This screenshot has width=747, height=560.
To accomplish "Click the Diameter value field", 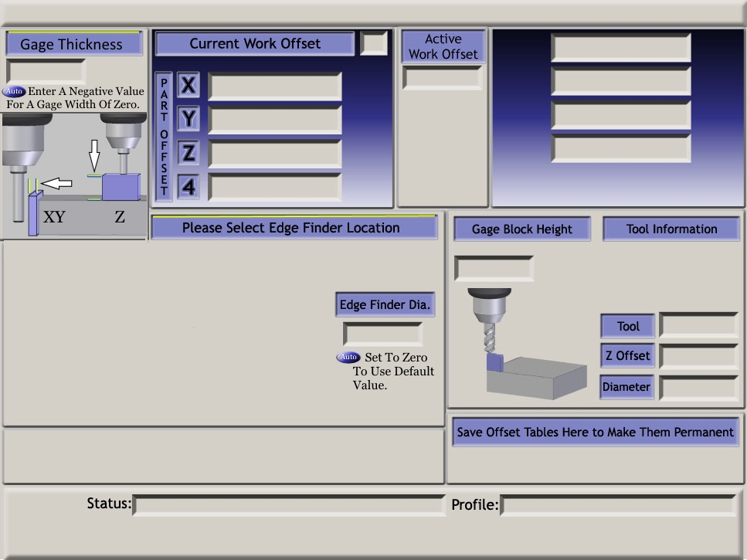I will tap(699, 388).
